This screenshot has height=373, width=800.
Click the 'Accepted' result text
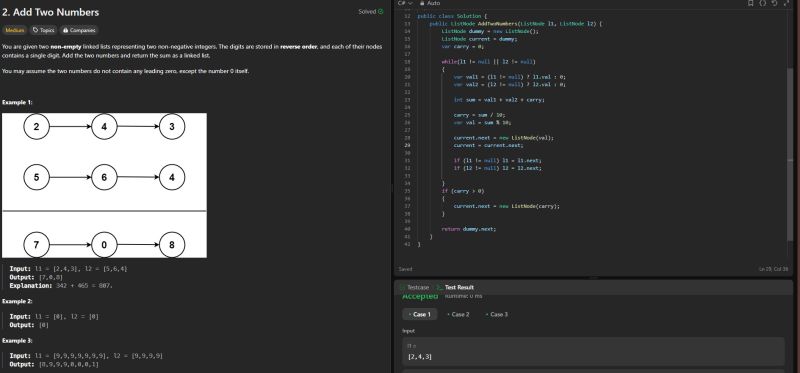coord(420,296)
